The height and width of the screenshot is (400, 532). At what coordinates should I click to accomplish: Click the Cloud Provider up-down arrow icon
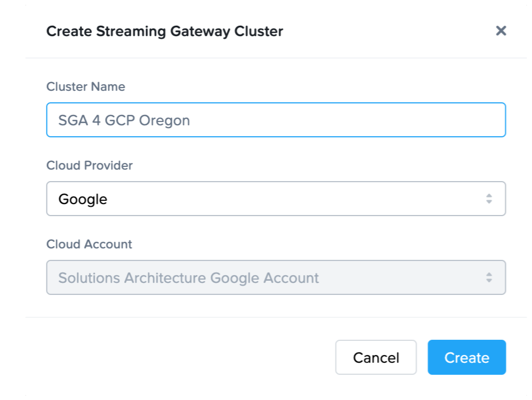click(489, 199)
